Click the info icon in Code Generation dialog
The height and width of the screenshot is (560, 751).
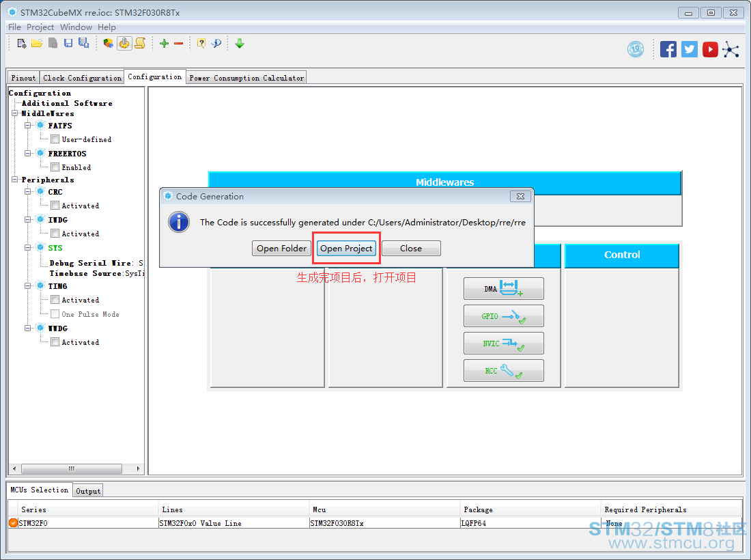coord(179,222)
